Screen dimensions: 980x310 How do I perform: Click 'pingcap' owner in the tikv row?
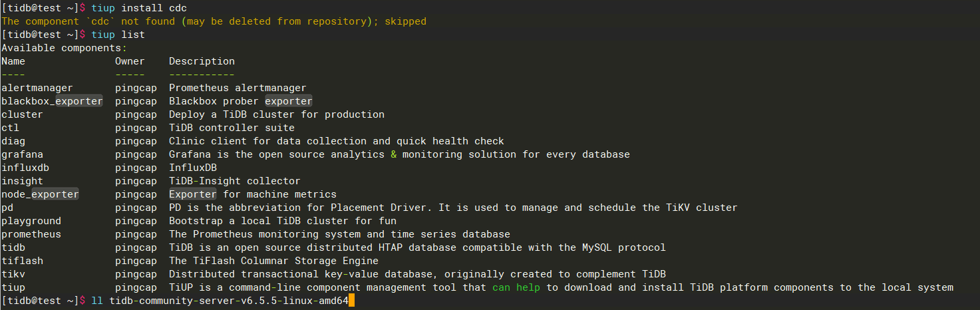coord(136,274)
